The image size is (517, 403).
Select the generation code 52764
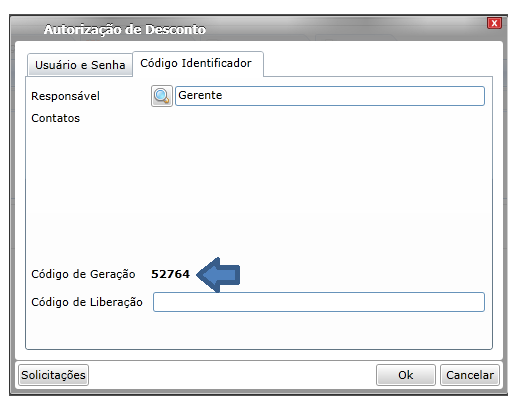click(170, 274)
